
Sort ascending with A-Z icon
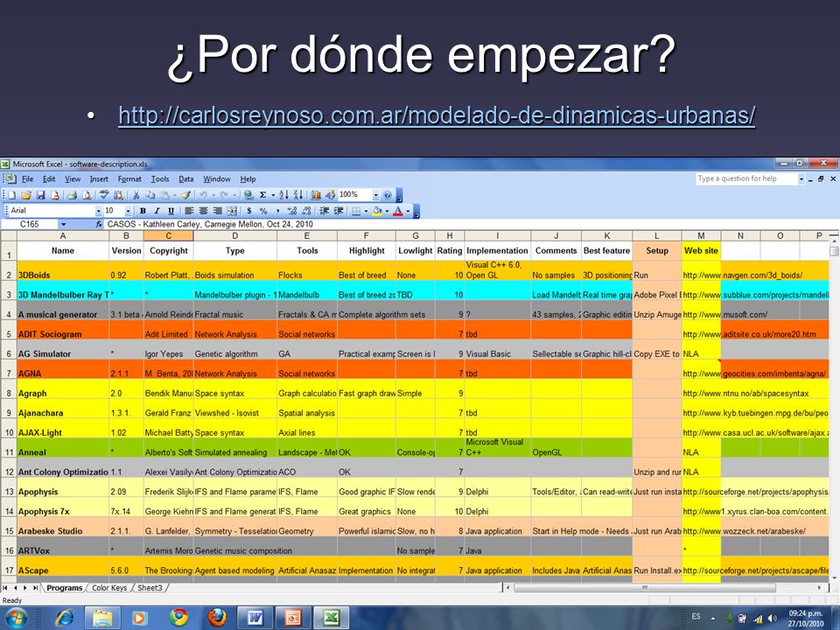pos(283,195)
